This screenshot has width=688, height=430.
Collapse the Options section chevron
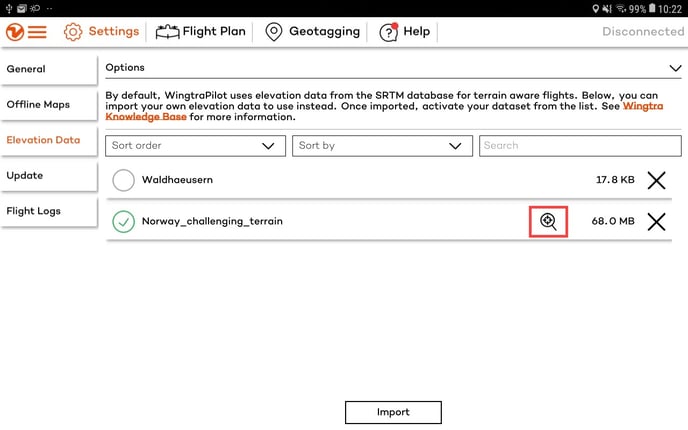(674, 68)
